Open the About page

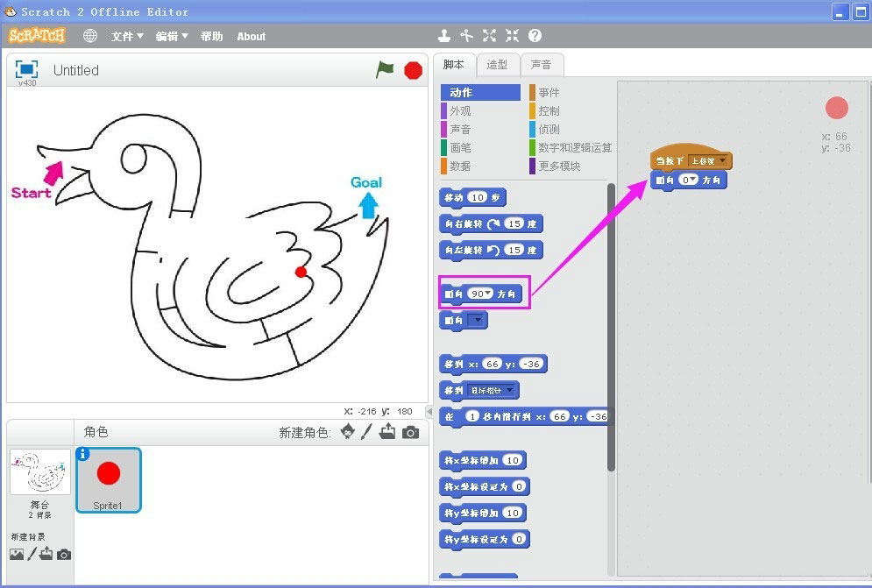[251, 36]
